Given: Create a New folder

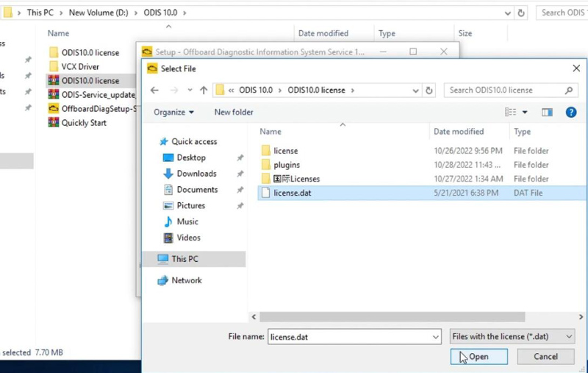Looking at the screenshot, I should point(234,113).
